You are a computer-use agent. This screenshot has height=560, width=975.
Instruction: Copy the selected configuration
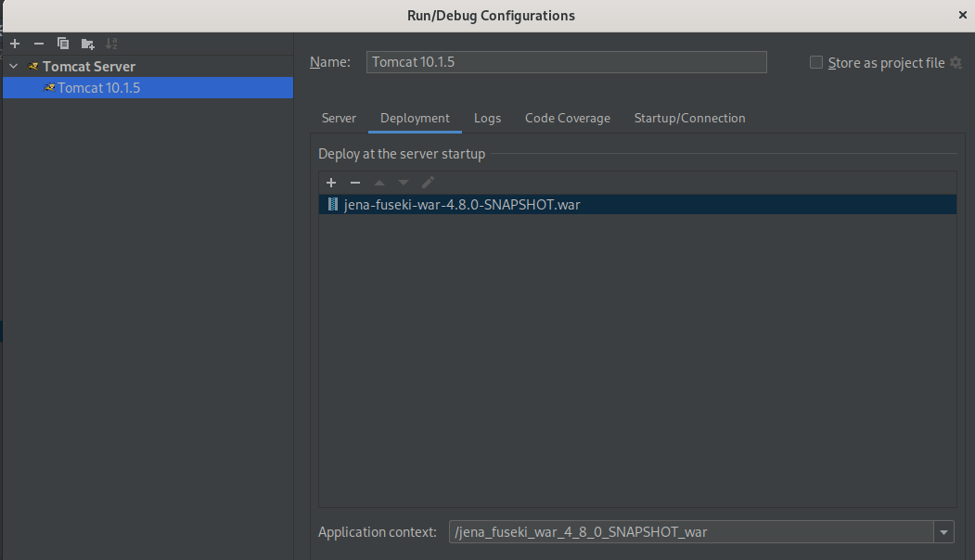click(63, 44)
